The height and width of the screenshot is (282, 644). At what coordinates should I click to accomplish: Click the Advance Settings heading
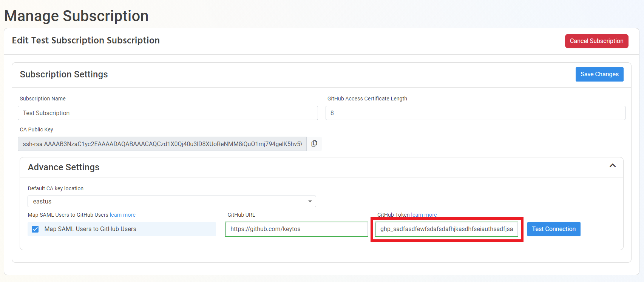(x=63, y=167)
